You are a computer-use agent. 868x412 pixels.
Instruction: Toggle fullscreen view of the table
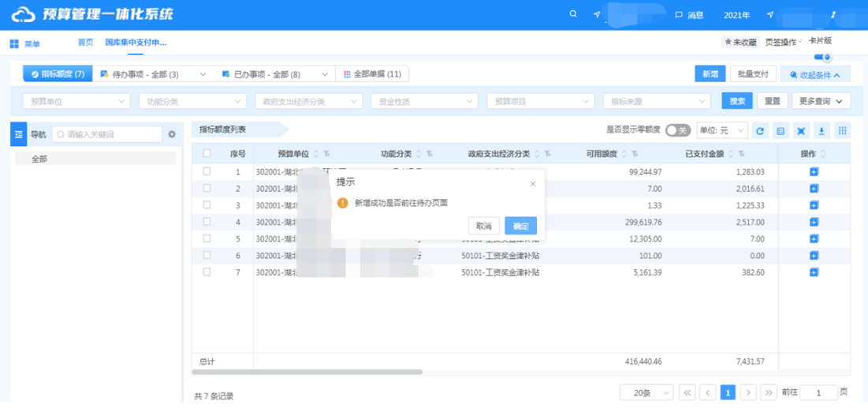(x=801, y=131)
